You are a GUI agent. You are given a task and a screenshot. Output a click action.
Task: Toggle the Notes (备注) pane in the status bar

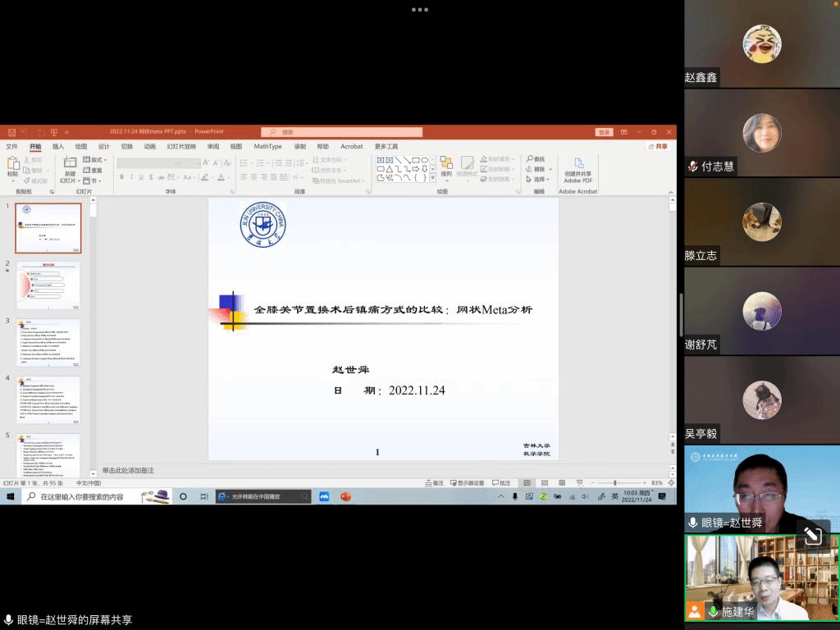click(x=434, y=483)
